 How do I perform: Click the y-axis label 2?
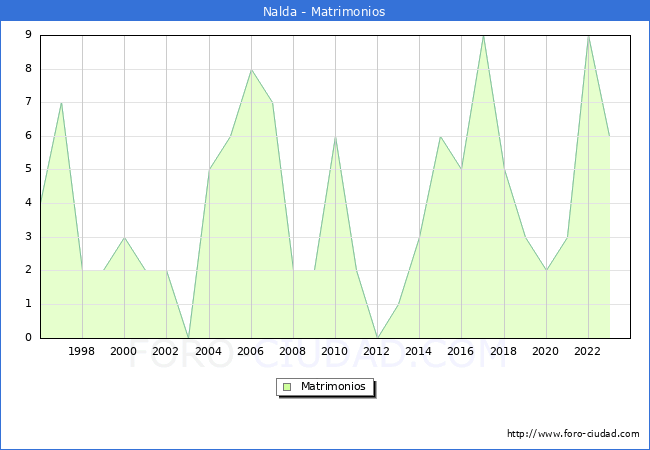(x=28, y=270)
